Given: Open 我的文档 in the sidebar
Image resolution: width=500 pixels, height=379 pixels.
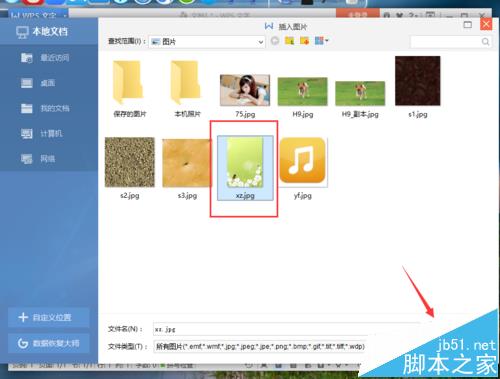Looking at the screenshot, I should (45, 108).
